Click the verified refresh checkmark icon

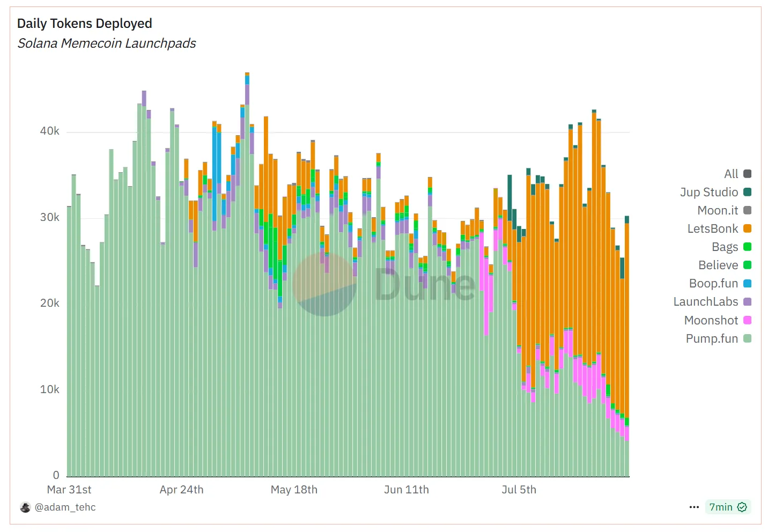(x=742, y=507)
